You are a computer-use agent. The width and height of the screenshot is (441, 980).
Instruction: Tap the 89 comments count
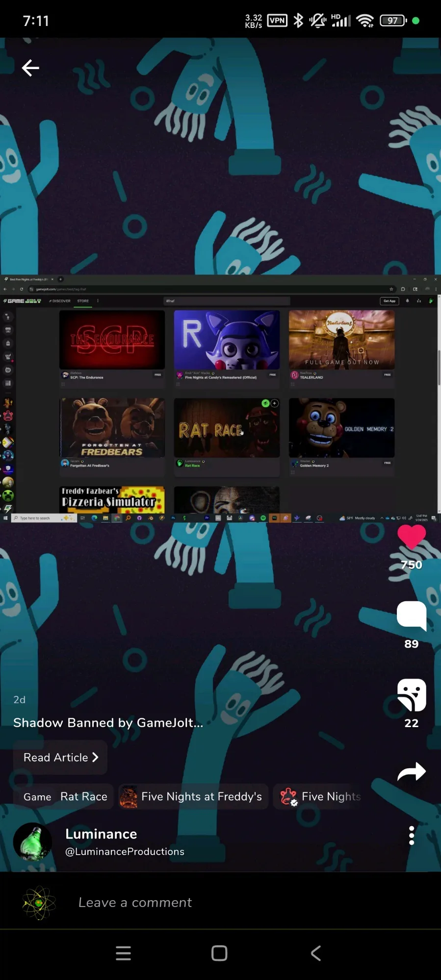point(412,644)
